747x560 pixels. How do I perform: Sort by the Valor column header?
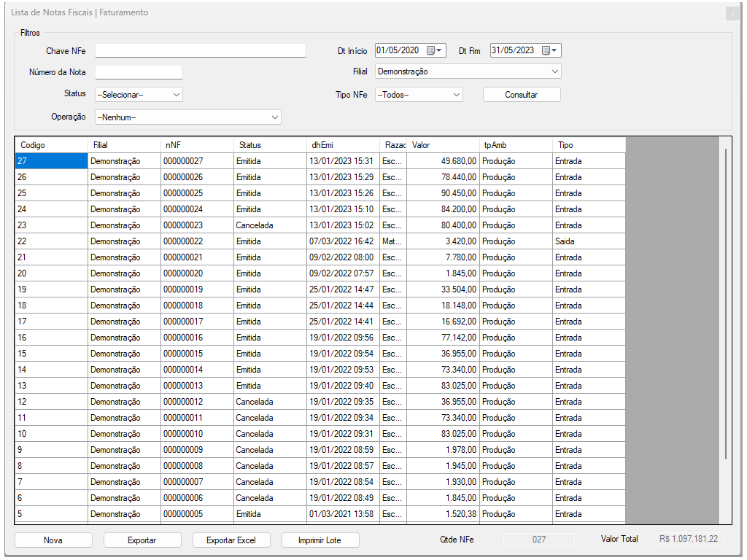pos(442,145)
